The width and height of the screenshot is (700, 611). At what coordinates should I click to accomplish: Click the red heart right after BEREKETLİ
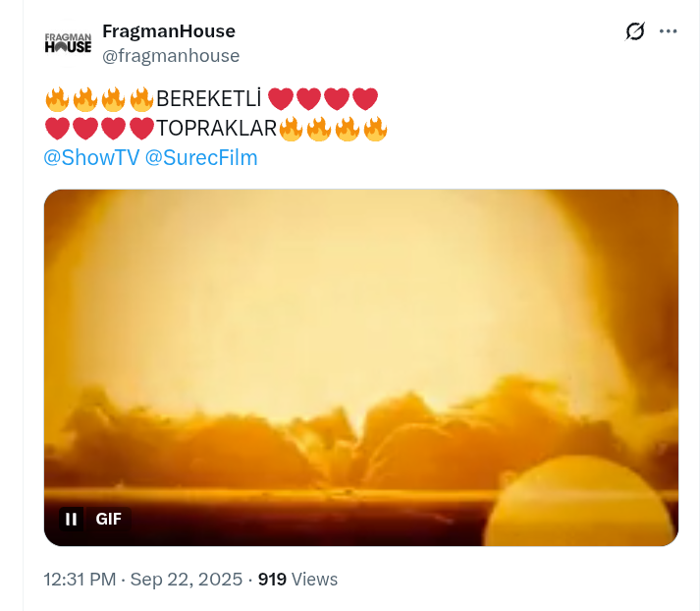(x=281, y=99)
